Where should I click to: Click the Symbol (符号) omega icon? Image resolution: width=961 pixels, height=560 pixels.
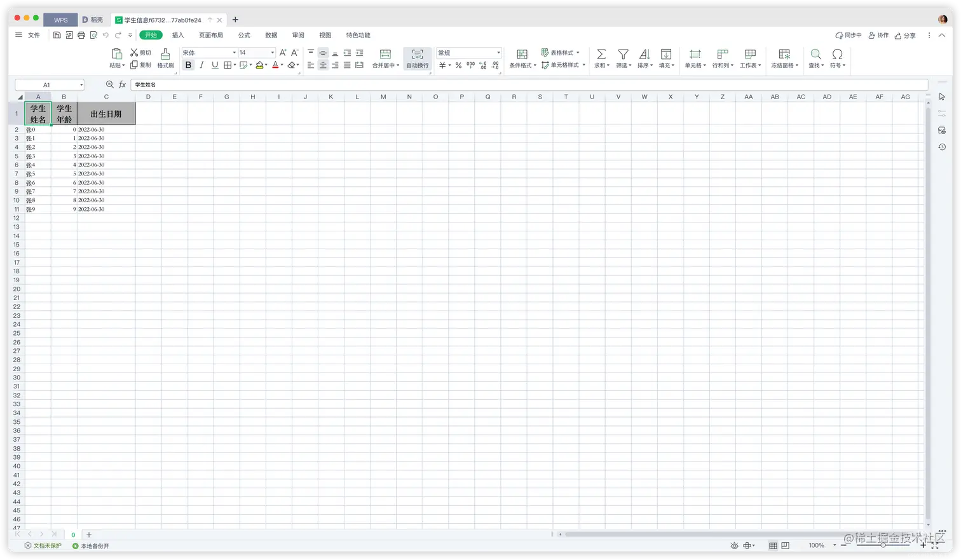(x=838, y=54)
